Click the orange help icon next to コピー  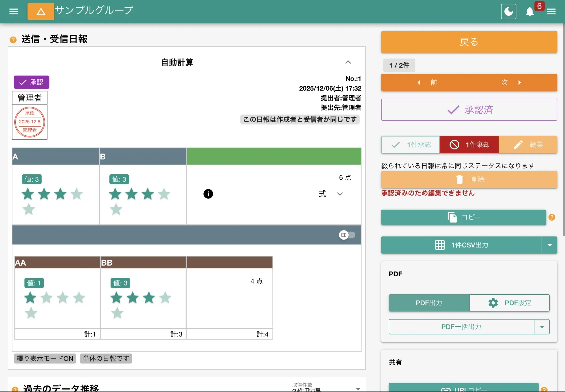click(551, 217)
